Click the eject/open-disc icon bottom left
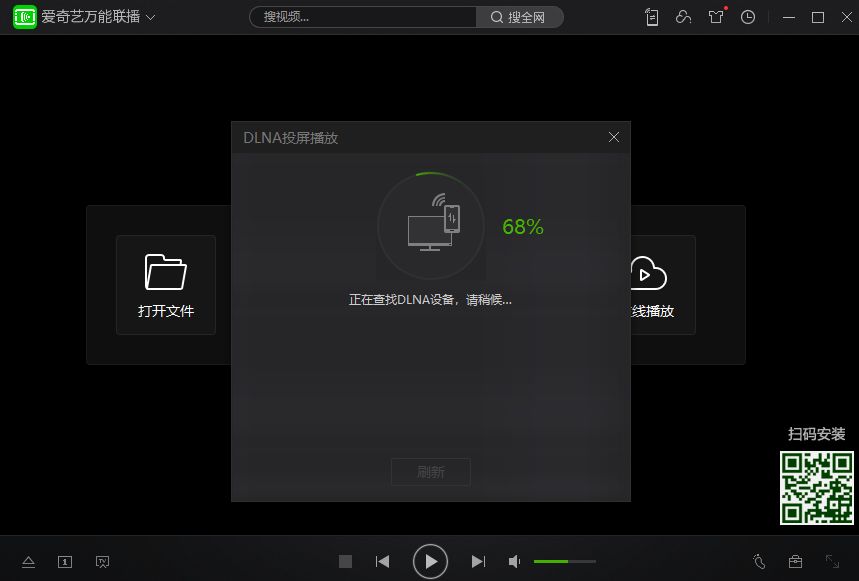Screen dimensions: 859x581 [x=28, y=561]
